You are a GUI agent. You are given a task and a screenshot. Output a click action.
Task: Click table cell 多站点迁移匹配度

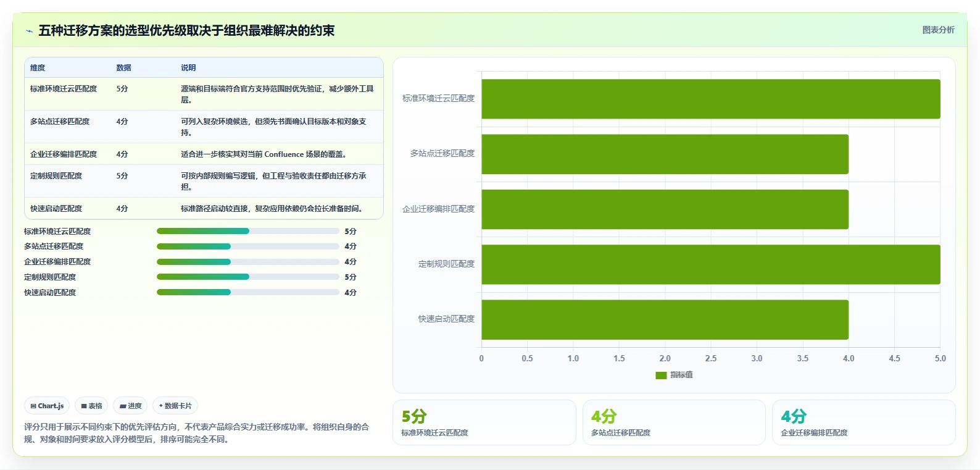tap(60, 122)
